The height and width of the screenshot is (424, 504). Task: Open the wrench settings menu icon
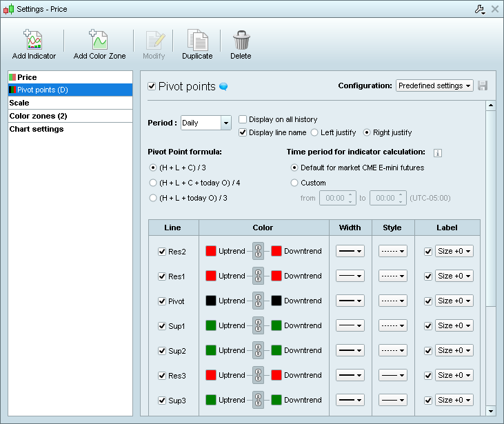481,9
